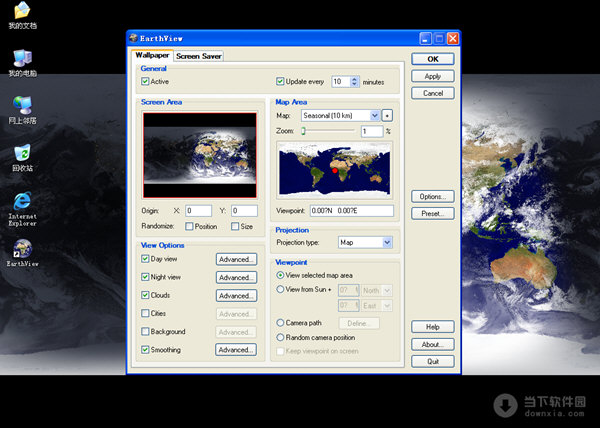Enable Randomize Position checkbox
This screenshot has height=428, width=600.
point(189,226)
